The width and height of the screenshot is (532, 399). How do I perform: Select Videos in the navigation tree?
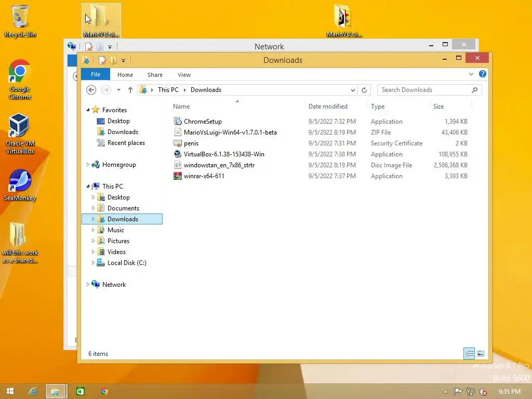[x=116, y=252]
